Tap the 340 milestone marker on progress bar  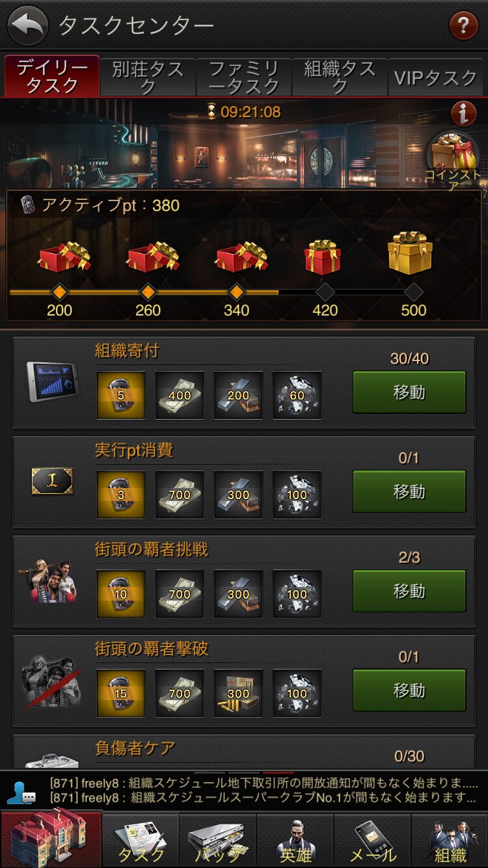point(237,292)
